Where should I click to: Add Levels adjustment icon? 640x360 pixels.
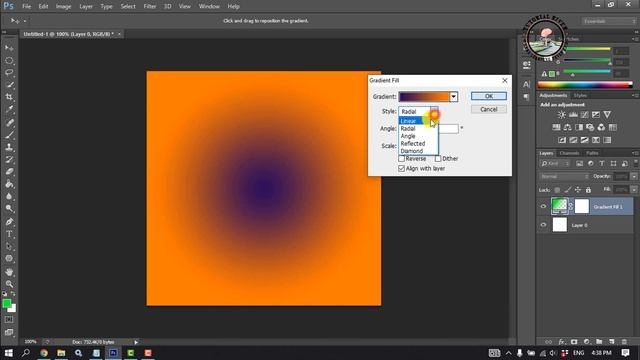573,115
